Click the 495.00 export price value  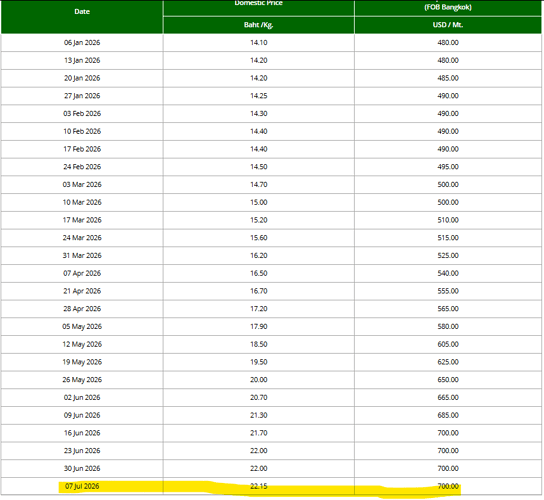click(x=448, y=167)
